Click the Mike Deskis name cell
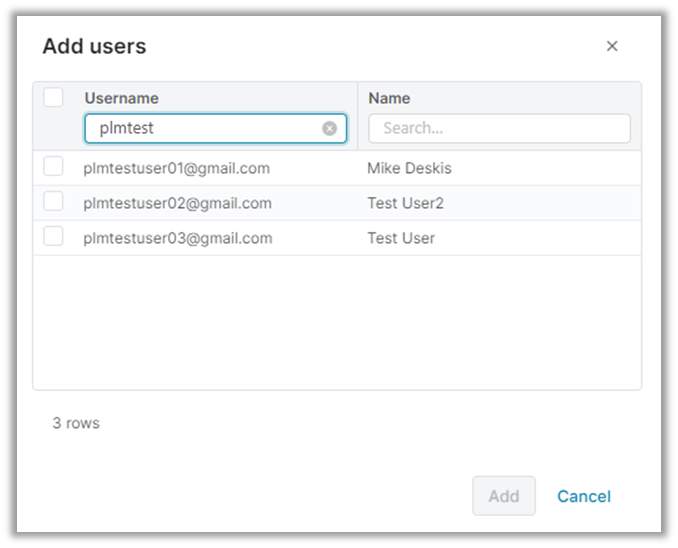This screenshot has width=678, height=548. pyautogui.click(x=409, y=168)
